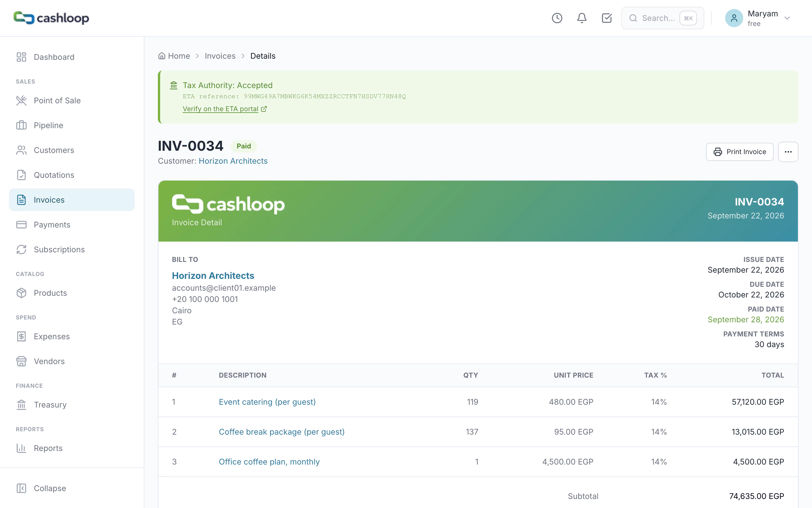812x508 pixels.
Task: Open Coffee break package (per guest) item
Action: point(282,432)
